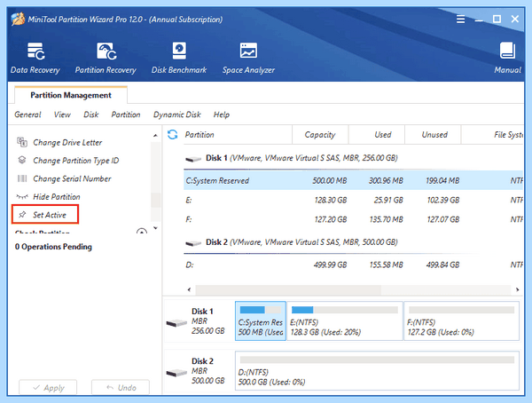Click the Change Partition Type ID icon
Image resolution: width=532 pixels, height=403 pixels.
[22, 160]
